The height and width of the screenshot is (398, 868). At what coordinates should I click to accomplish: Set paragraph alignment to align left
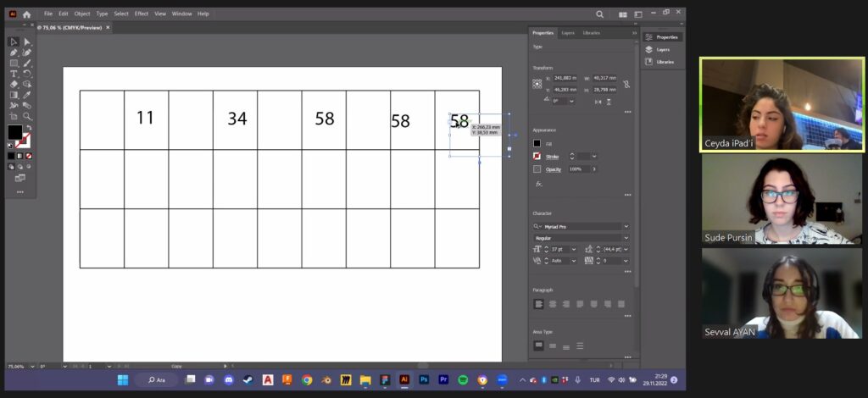pyautogui.click(x=538, y=303)
